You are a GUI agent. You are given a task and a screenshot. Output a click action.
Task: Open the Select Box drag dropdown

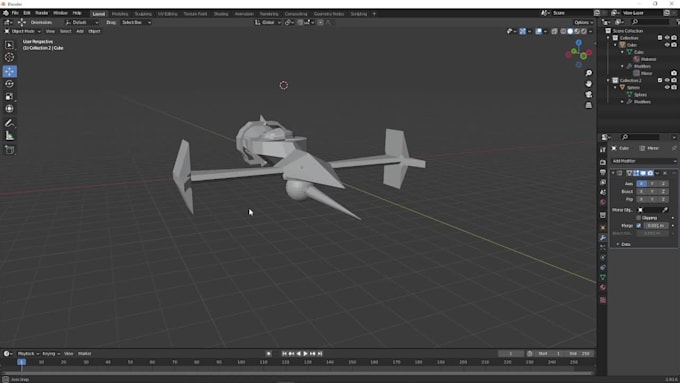tap(136, 22)
